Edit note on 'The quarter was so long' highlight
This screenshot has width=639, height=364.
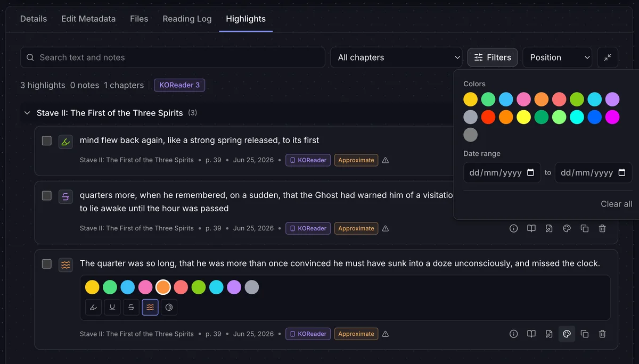(x=549, y=334)
